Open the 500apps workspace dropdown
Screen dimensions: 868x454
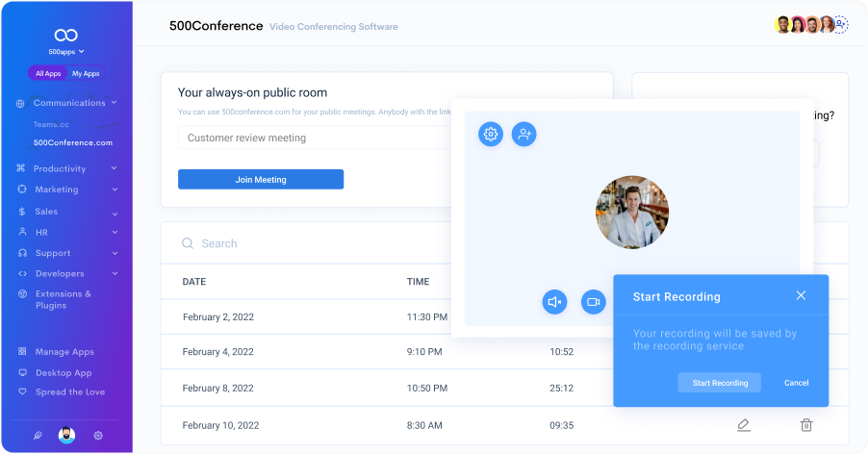tap(65, 51)
